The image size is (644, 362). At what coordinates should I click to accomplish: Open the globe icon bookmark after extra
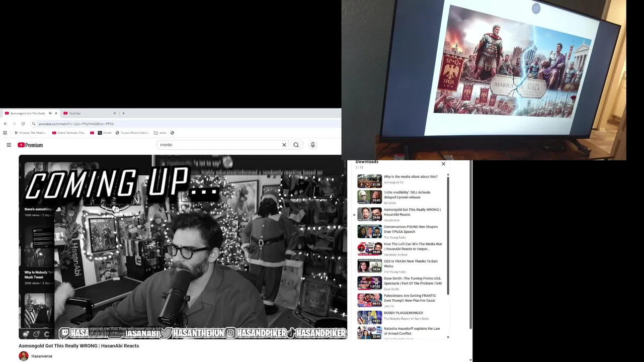pyautogui.click(x=172, y=133)
